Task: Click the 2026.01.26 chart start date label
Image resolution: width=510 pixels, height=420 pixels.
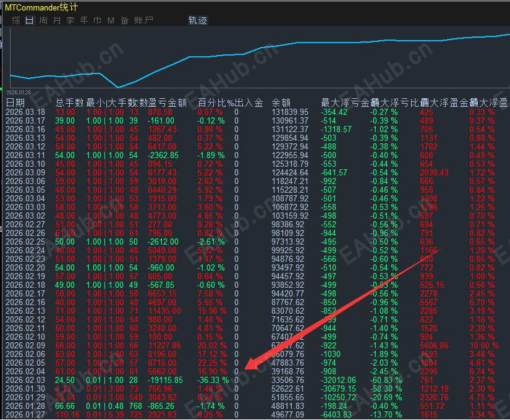Action: tap(19, 93)
